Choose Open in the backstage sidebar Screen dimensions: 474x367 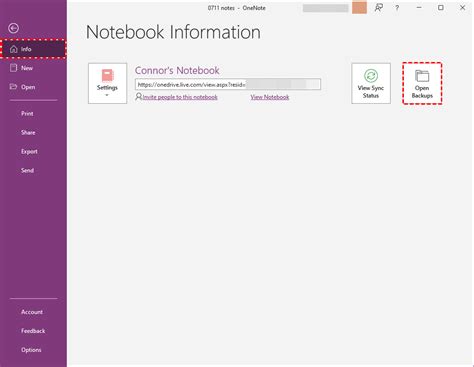pyautogui.click(x=33, y=87)
